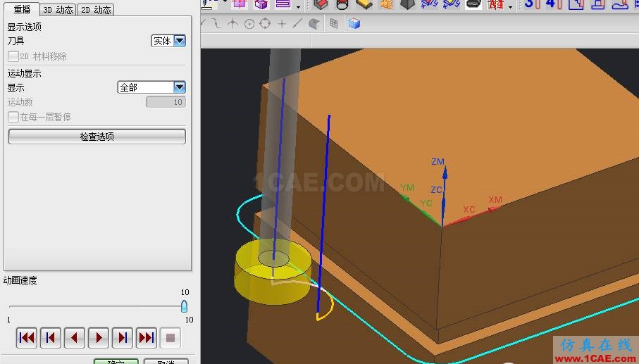Play the animation in reverse

tap(75, 337)
